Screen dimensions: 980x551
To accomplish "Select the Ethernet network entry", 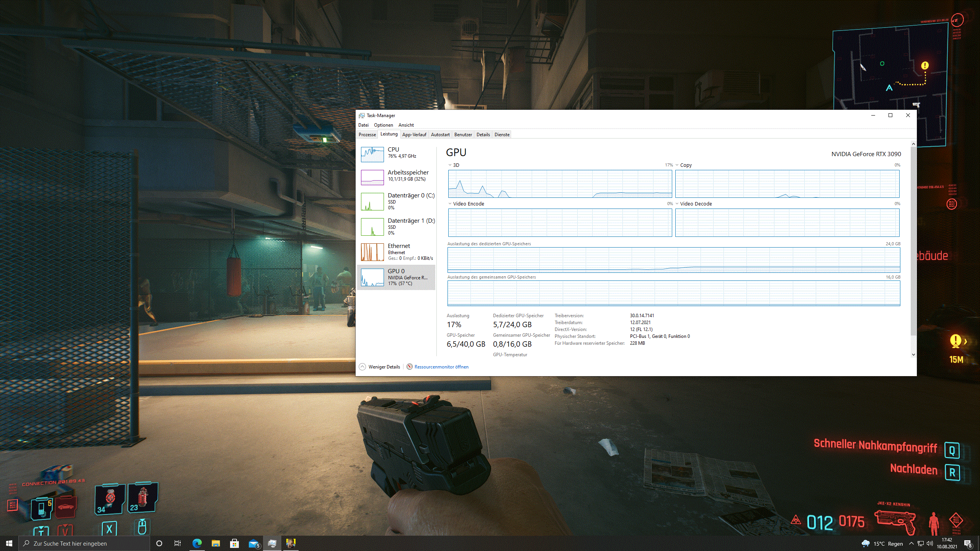I will [396, 252].
